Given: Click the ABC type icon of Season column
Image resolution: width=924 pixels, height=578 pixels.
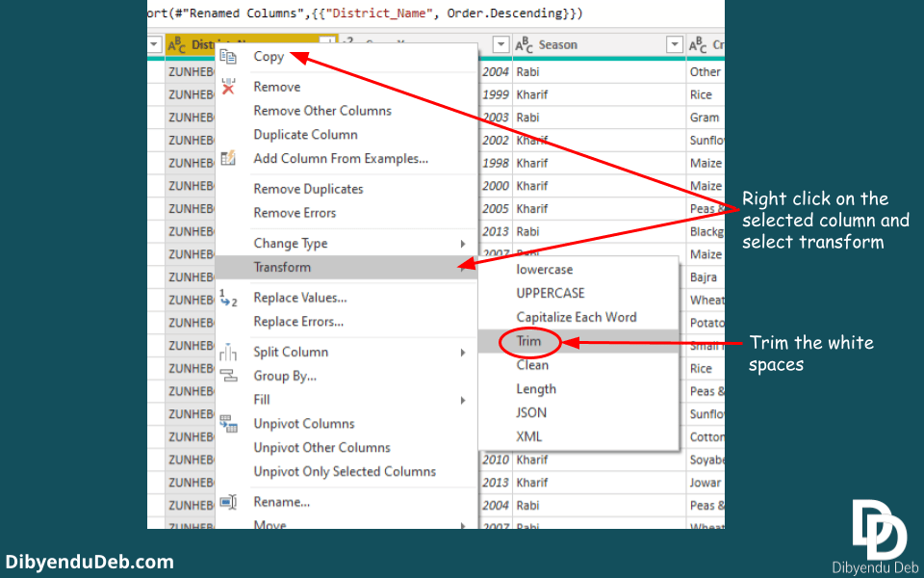Looking at the screenshot, I should click(524, 45).
